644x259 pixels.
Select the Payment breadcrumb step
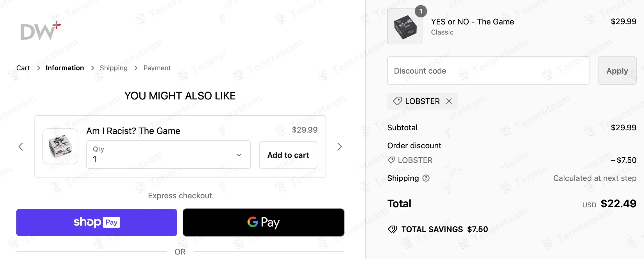(x=157, y=68)
